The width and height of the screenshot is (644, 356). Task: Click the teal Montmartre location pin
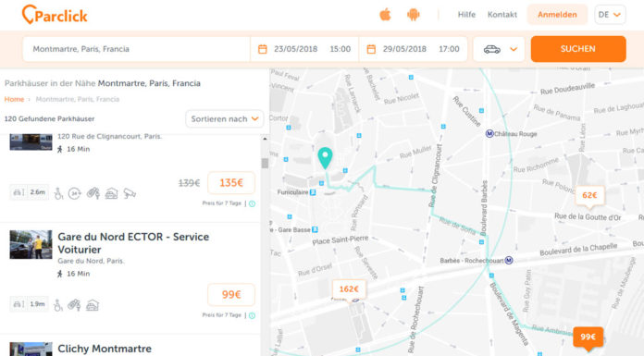coord(325,158)
